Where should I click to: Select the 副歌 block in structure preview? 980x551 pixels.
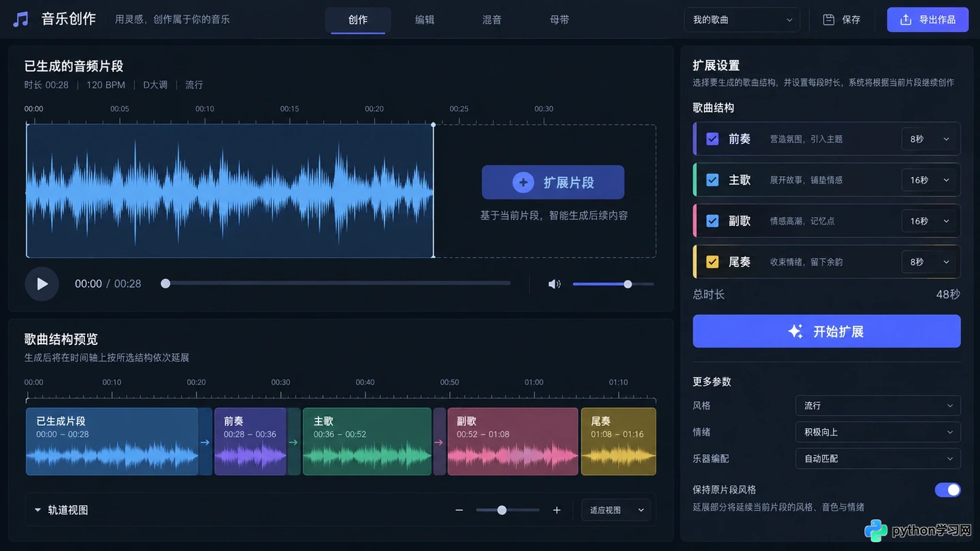[x=512, y=441]
